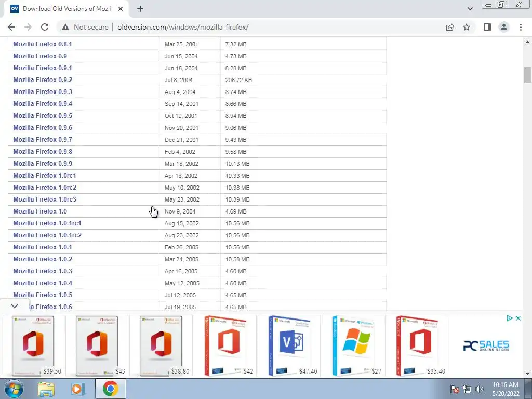This screenshot has width=532, height=399.
Task: Open Mozilla Firefox 1.0rc1 link
Action: tap(45, 176)
